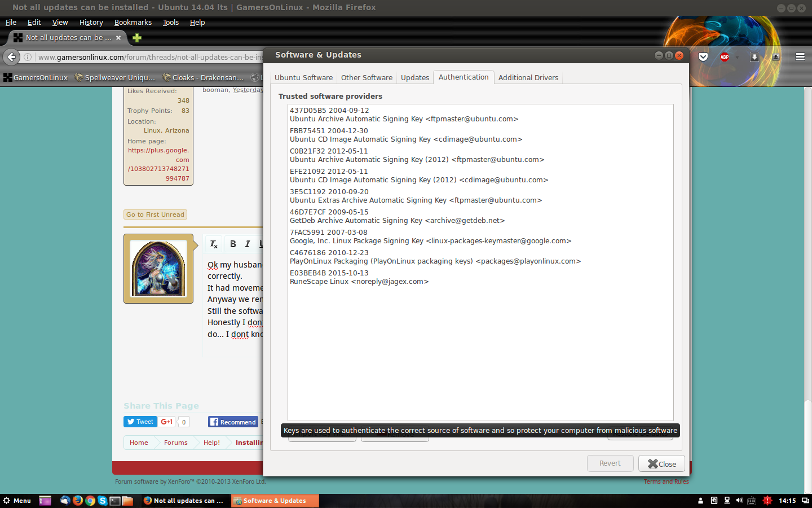Open Firefox downloads arrow icon
This screenshot has height=508, width=812.
(x=754, y=57)
